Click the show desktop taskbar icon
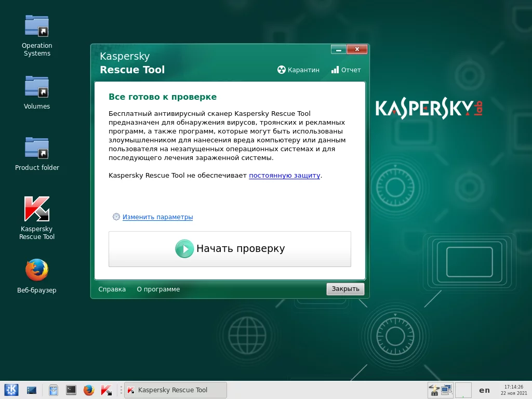This screenshot has height=399, width=532. click(32, 390)
